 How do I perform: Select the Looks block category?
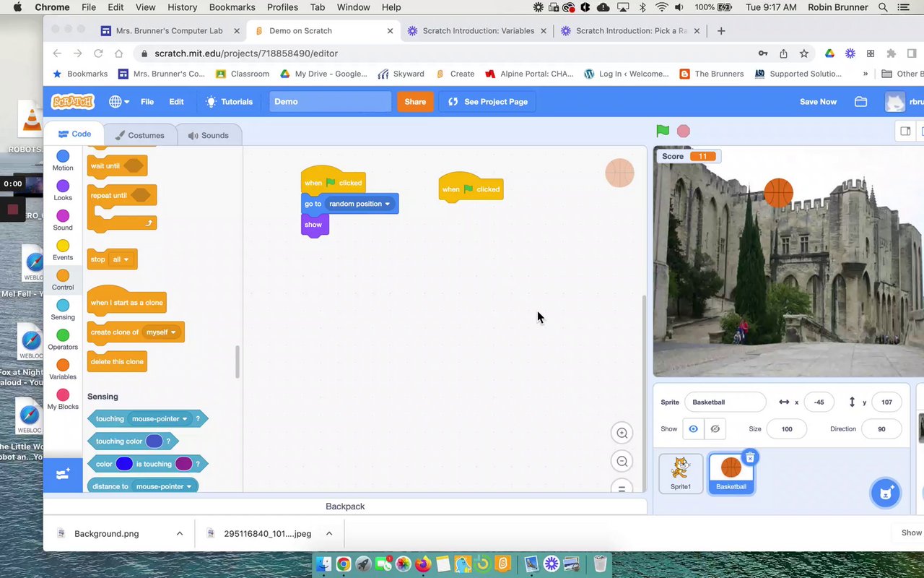tap(63, 190)
